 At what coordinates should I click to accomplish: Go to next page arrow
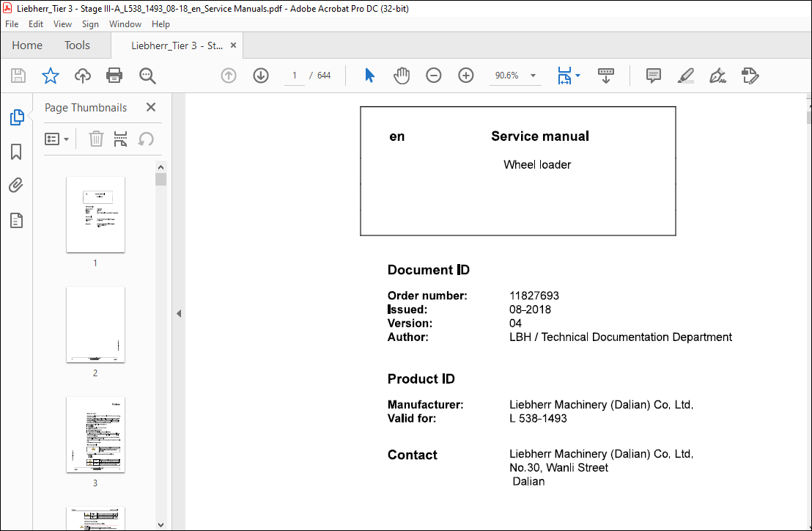(x=260, y=76)
